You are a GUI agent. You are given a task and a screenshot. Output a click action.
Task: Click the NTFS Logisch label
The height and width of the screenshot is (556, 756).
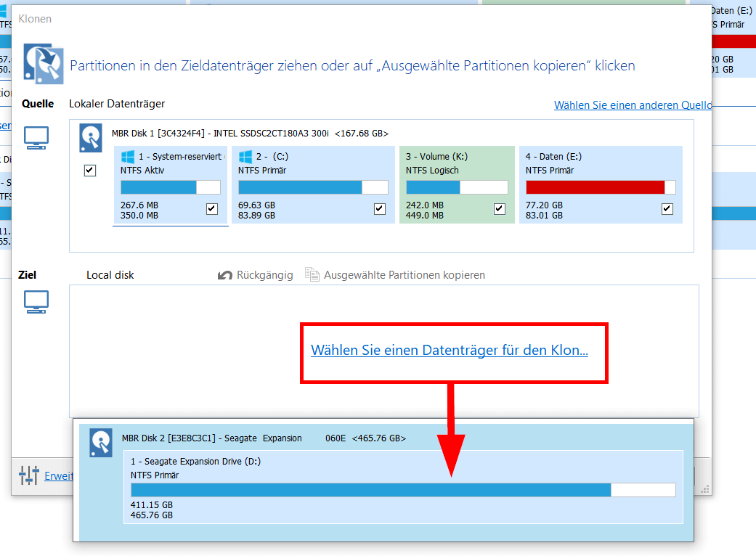click(x=432, y=171)
